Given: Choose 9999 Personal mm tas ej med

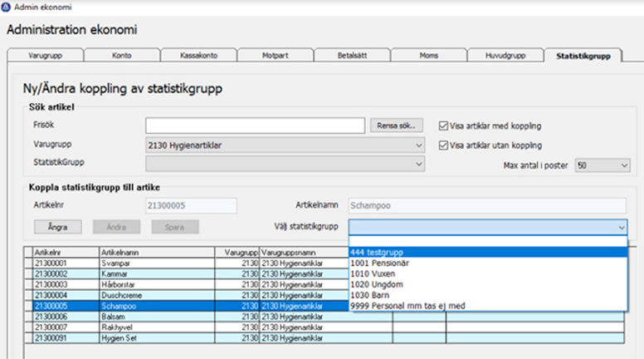Looking at the screenshot, I should pyautogui.click(x=488, y=306).
